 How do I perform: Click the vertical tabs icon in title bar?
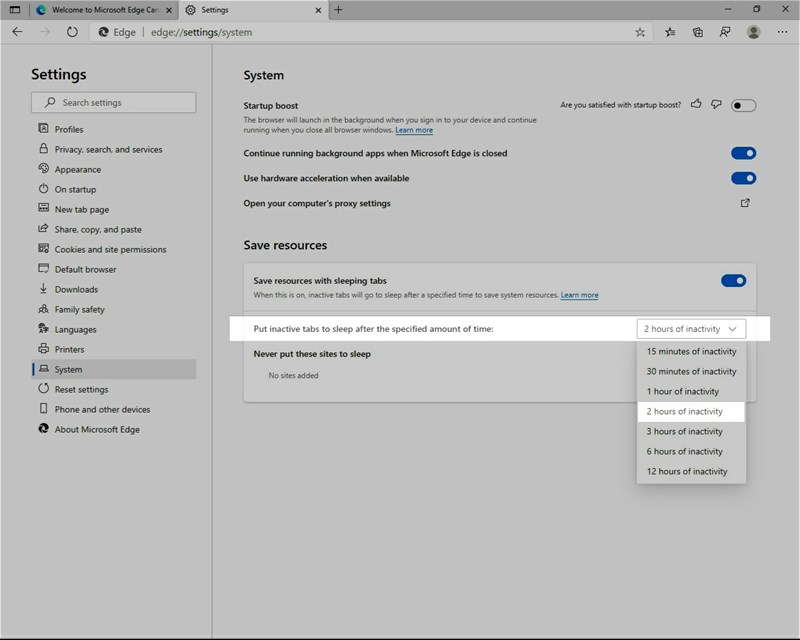tap(15, 10)
